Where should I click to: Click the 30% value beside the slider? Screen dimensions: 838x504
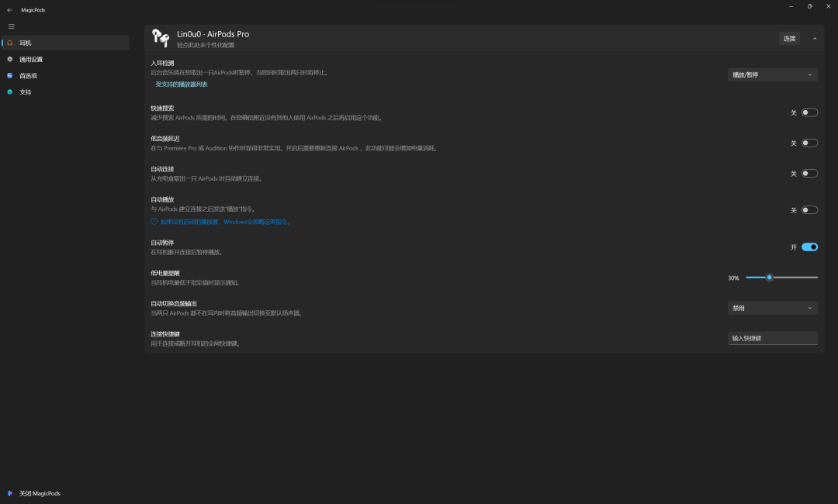(x=733, y=278)
